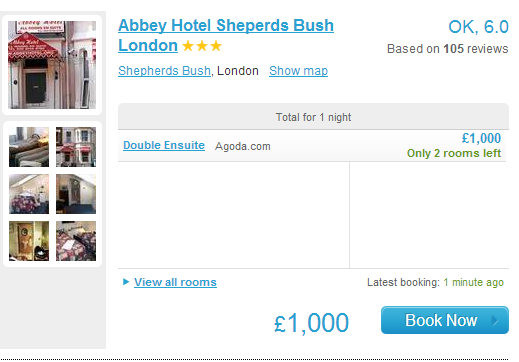The width and height of the screenshot is (519, 362).
Task: Click the Book Now button
Action: 445,320
